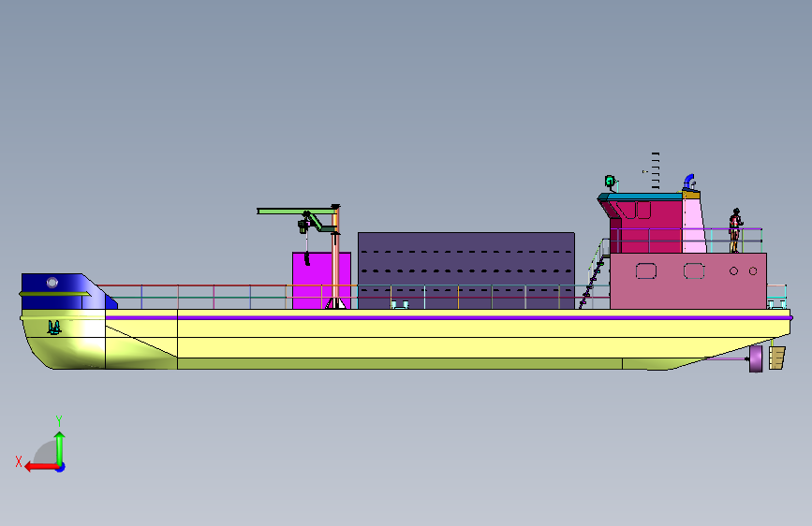
Task: Select the first rectangular deckhouse window
Action: [x=646, y=270]
